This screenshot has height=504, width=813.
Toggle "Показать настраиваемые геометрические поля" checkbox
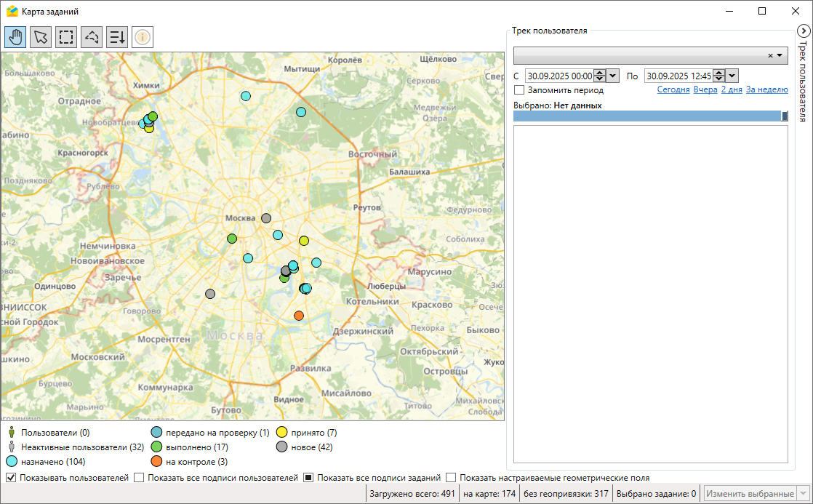coord(452,478)
